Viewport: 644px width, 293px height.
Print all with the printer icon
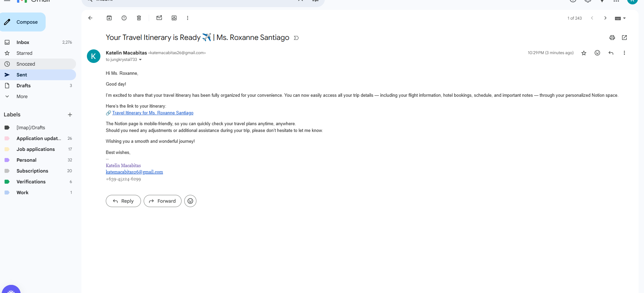coord(612,38)
